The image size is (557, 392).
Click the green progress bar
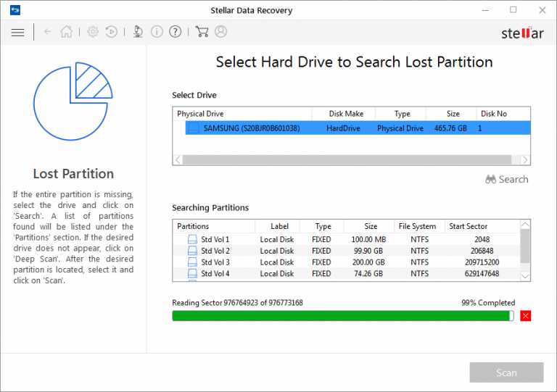(x=342, y=316)
